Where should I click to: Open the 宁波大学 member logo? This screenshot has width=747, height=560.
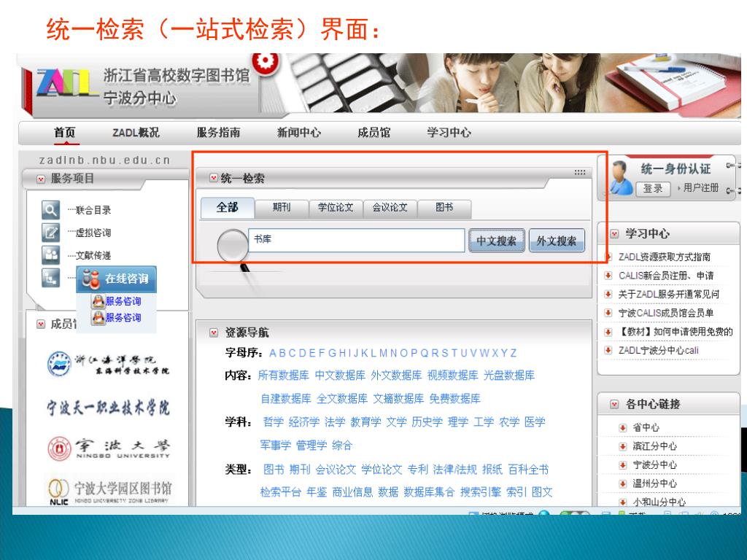(x=109, y=448)
